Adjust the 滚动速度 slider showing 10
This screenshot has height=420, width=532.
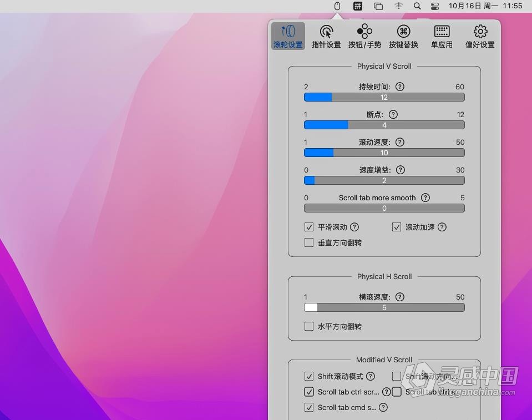pos(384,153)
